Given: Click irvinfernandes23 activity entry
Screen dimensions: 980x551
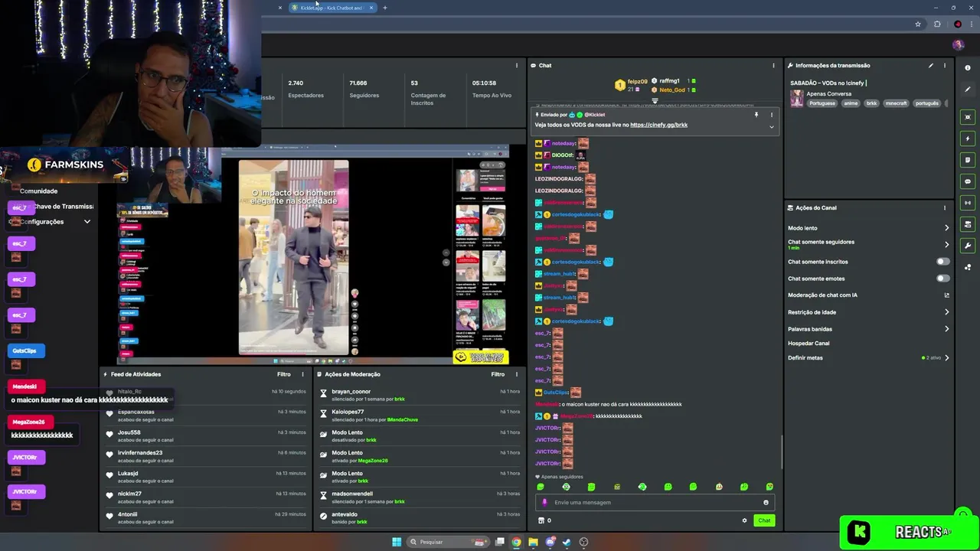Looking at the screenshot, I should (205, 456).
